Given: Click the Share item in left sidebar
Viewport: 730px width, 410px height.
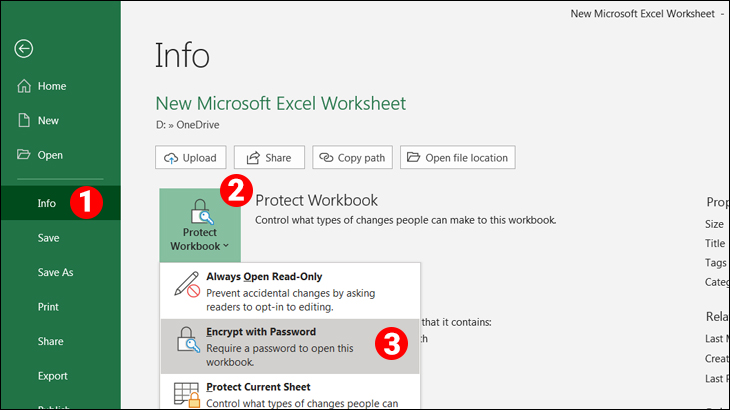Looking at the screenshot, I should tap(50, 341).
